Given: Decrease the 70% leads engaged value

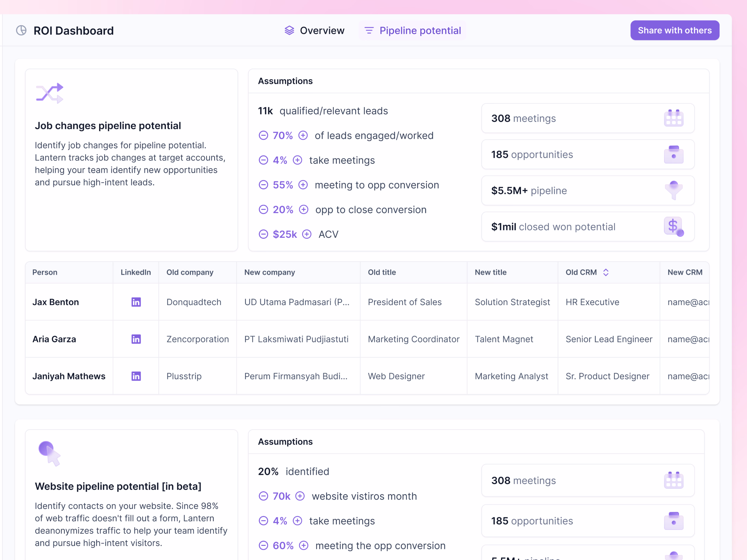Looking at the screenshot, I should tap(263, 135).
